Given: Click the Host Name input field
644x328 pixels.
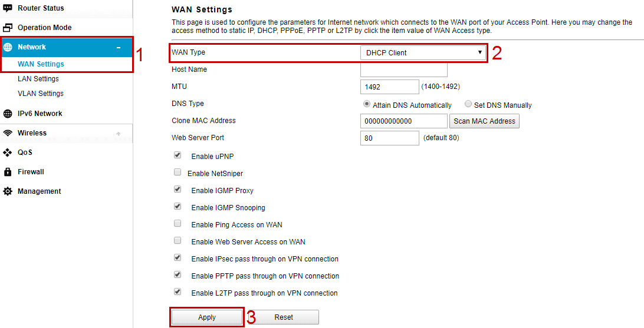Looking at the screenshot, I should tap(403, 69).
